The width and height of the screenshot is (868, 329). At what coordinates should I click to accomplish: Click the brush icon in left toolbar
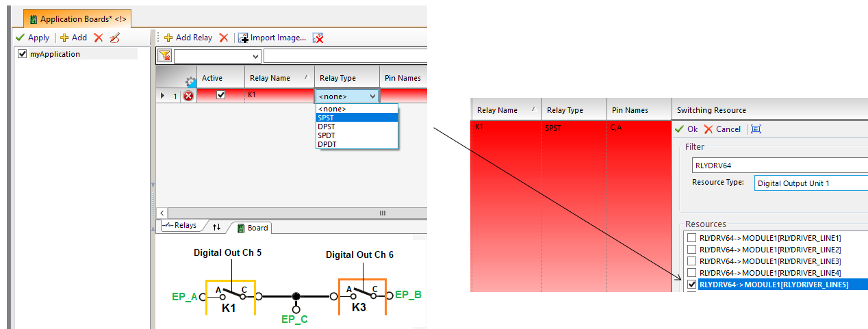115,38
